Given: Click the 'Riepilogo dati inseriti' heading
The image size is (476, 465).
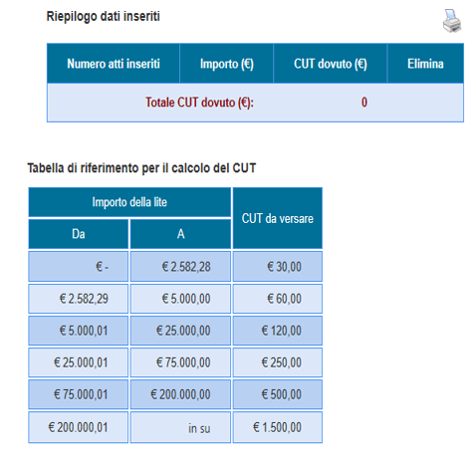Looking at the screenshot, I should tap(104, 16).
